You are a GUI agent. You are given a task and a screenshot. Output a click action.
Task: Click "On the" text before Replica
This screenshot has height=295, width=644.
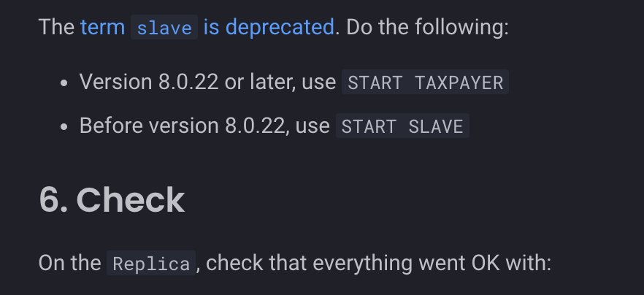69,262
